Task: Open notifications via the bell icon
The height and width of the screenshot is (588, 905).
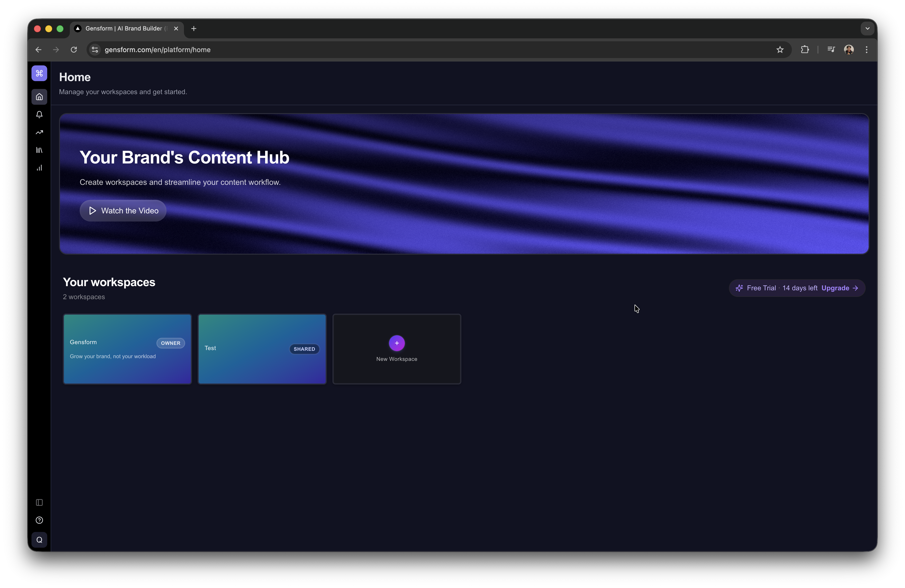Action: [x=39, y=114]
